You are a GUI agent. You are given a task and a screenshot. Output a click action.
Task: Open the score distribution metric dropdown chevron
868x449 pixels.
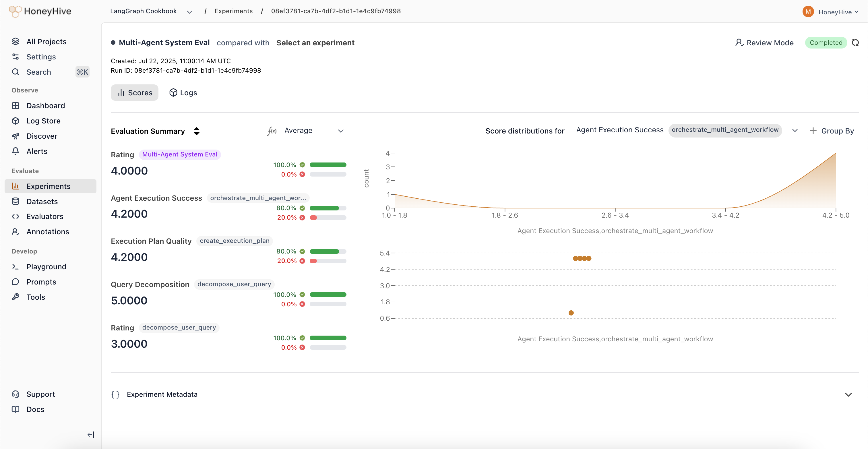coord(795,131)
